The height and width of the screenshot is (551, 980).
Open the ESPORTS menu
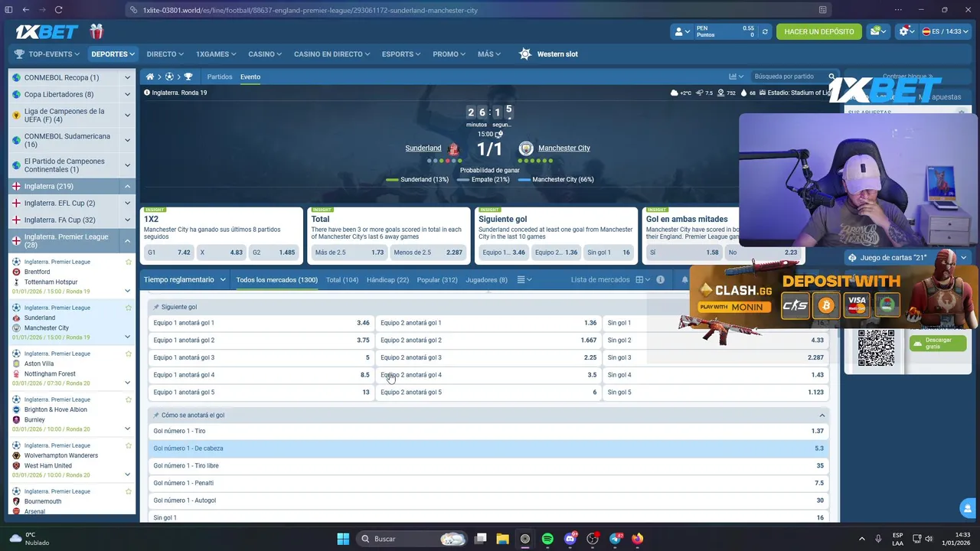(401, 54)
